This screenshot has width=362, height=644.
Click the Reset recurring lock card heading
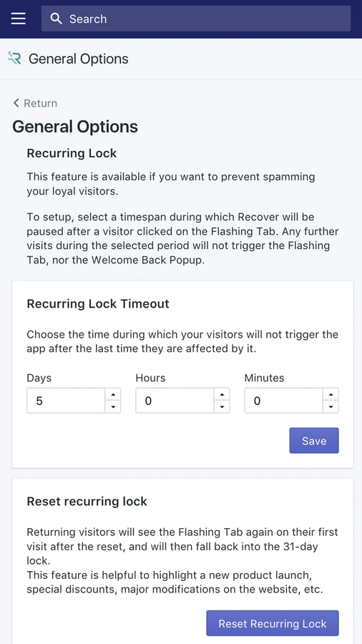(87, 502)
